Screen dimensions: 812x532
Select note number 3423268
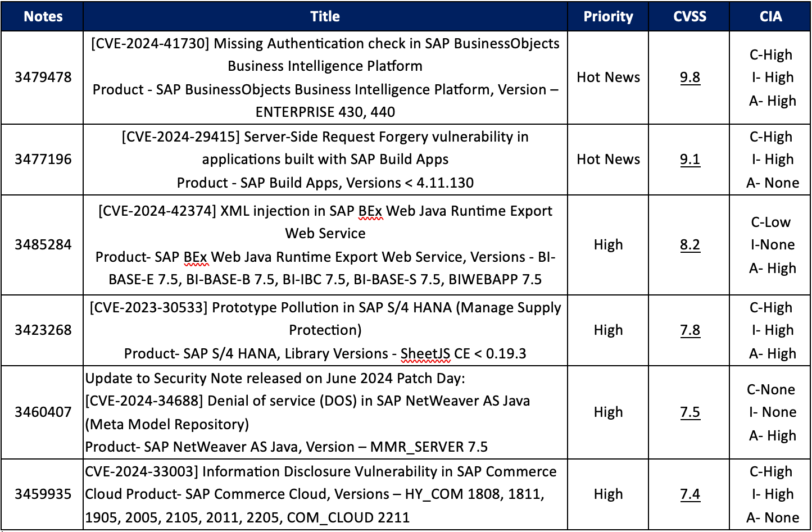(x=43, y=330)
